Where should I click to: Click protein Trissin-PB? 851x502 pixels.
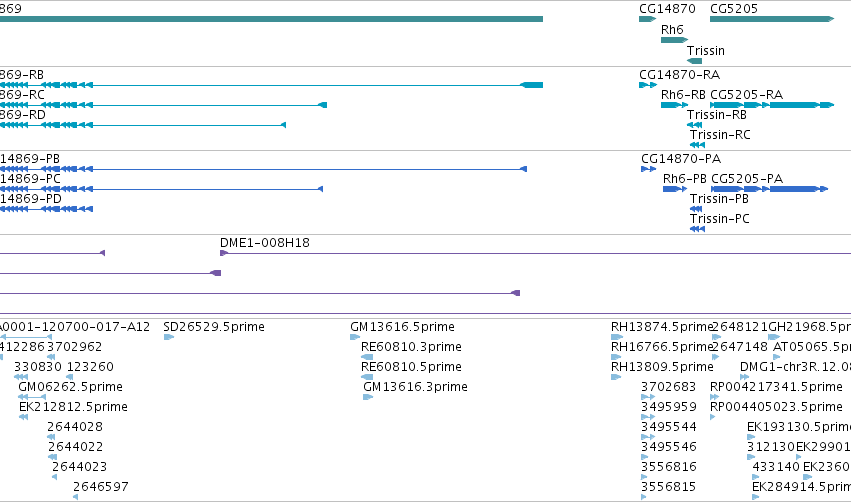tap(696, 209)
